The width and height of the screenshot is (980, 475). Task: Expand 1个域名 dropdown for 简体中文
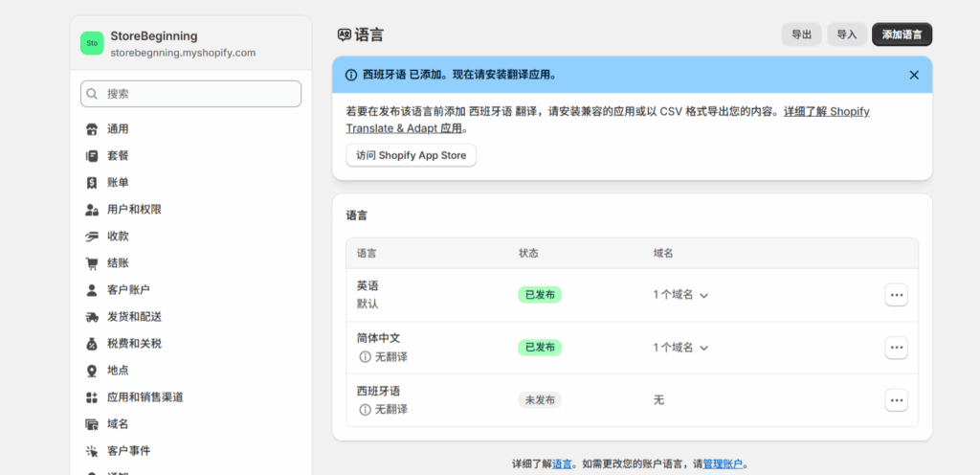(x=680, y=348)
